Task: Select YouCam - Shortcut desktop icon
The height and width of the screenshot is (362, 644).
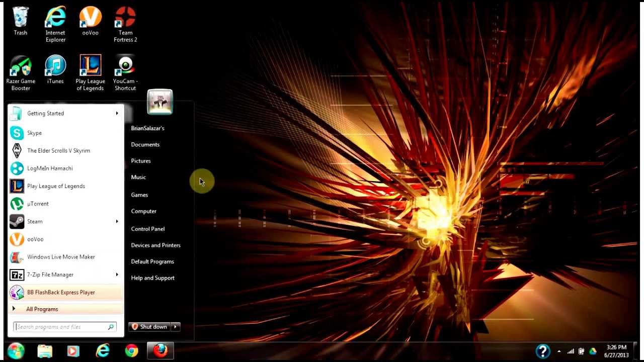Action: 125,73
